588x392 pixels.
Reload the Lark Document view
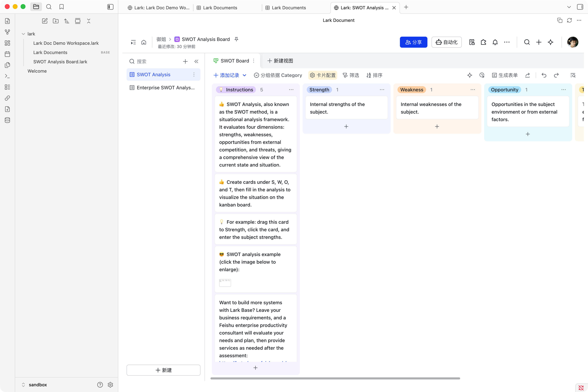(569, 20)
